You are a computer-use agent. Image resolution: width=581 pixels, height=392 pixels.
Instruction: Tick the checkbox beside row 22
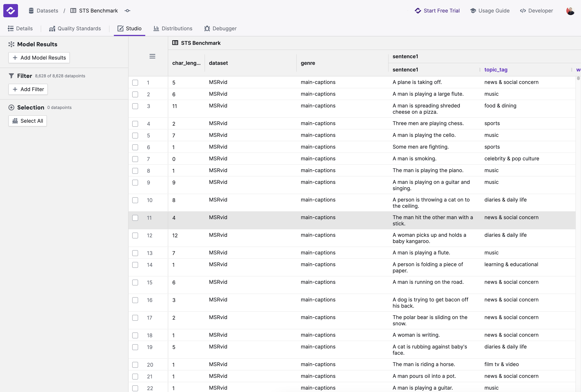pyautogui.click(x=135, y=388)
